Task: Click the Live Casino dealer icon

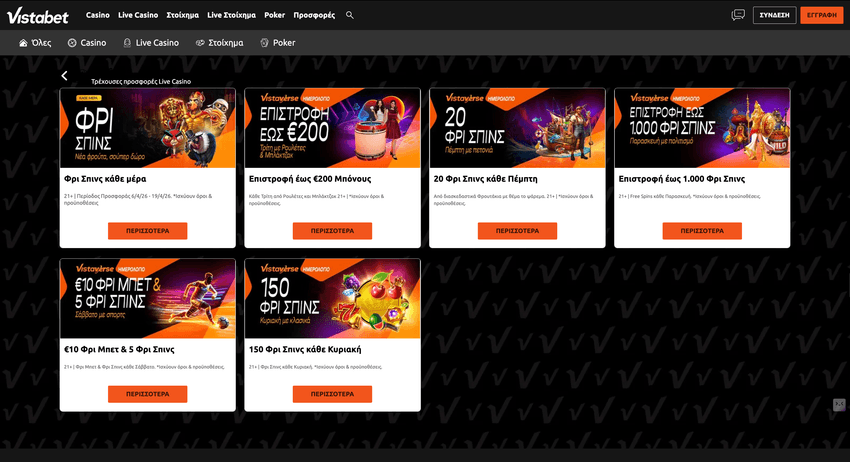Action: pyautogui.click(x=127, y=43)
